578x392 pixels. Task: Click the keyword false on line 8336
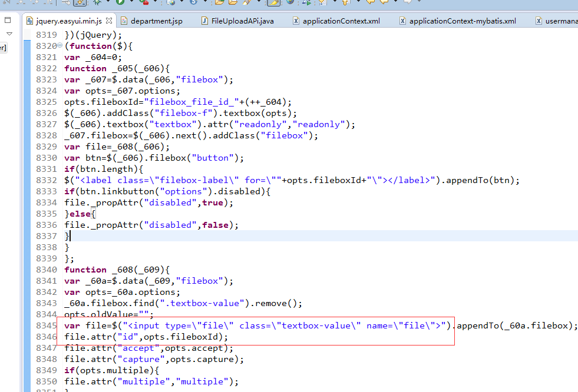215,225
